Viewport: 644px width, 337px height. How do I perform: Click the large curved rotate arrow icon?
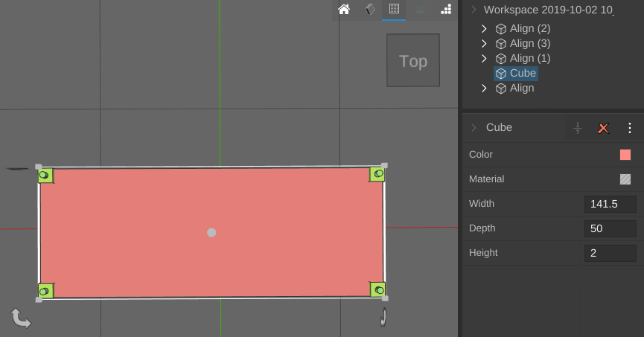(21, 318)
